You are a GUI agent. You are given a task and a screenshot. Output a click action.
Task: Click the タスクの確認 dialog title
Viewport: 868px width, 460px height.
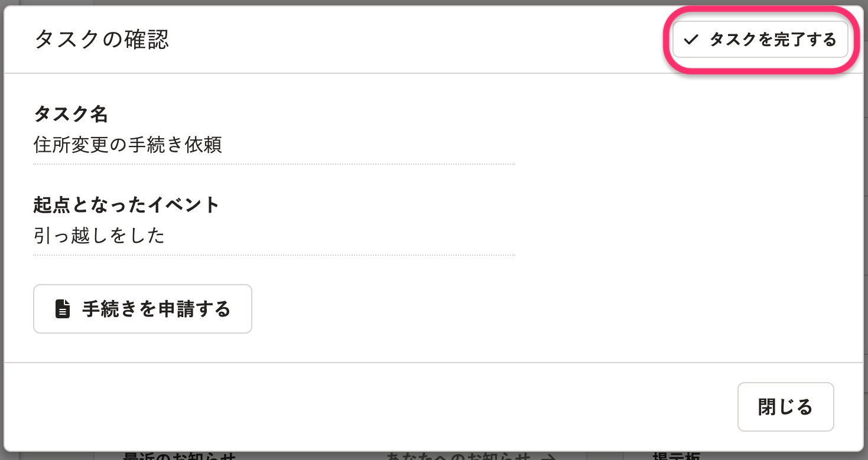pyautogui.click(x=102, y=40)
